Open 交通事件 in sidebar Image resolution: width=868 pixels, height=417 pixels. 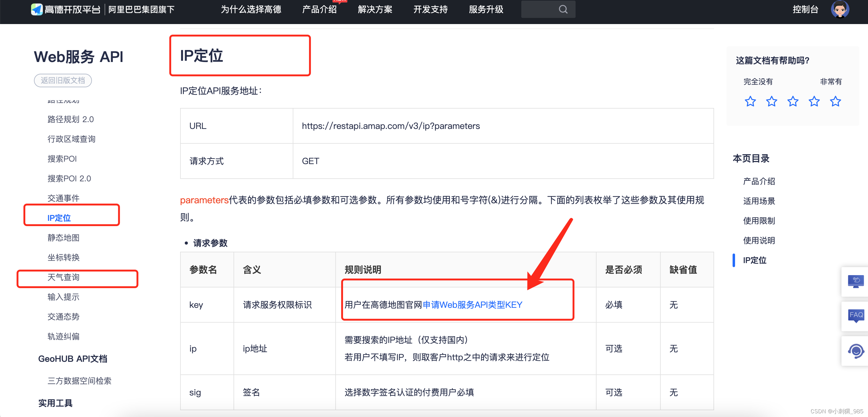coord(63,198)
